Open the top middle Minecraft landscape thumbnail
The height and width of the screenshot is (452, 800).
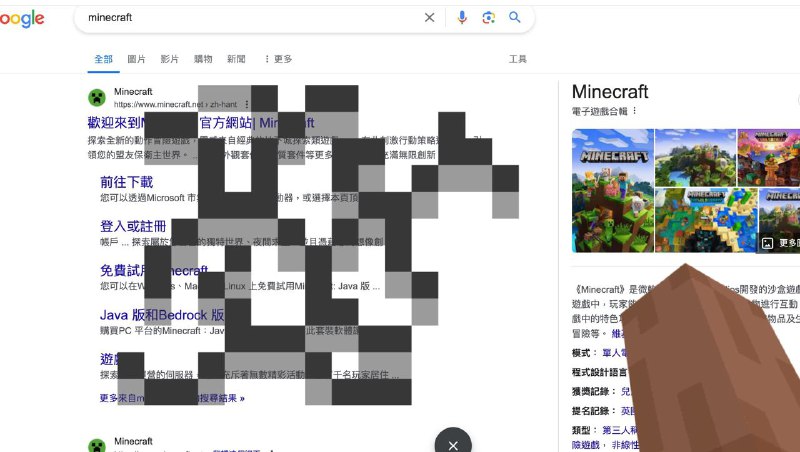pos(695,157)
